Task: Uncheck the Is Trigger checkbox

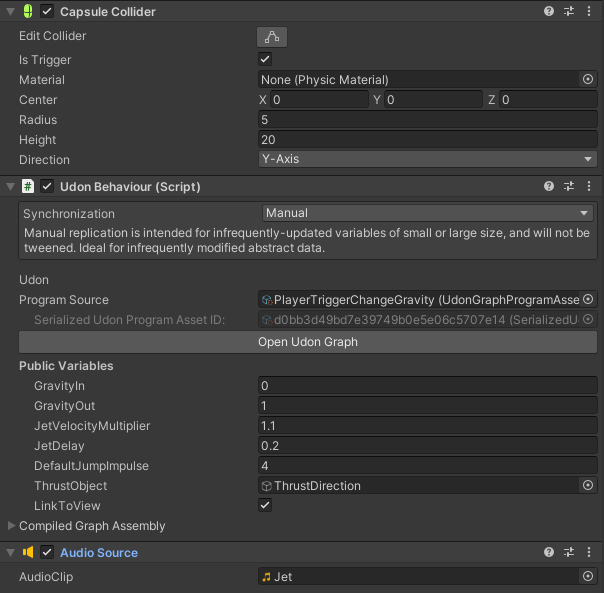Action: point(266,59)
